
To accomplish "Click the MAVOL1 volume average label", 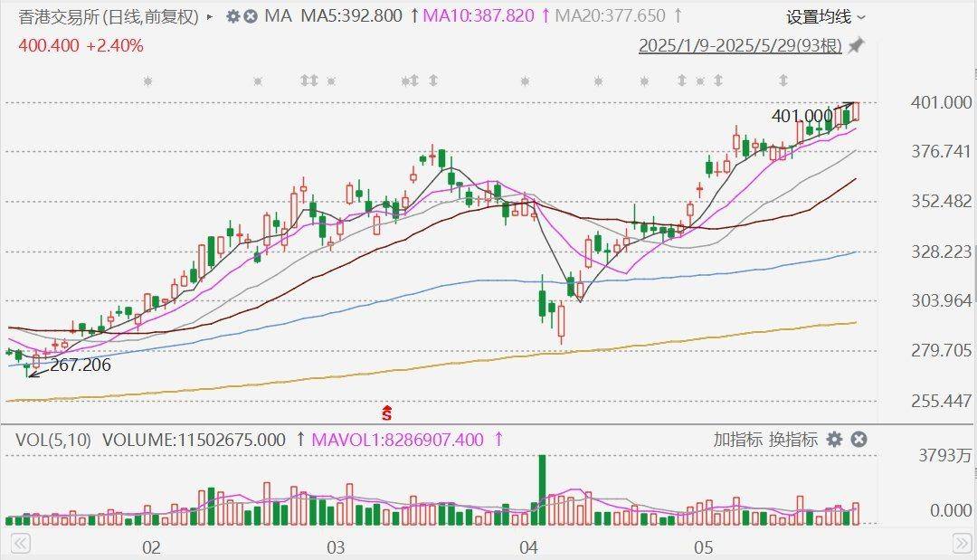I will click(x=399, y=440).
